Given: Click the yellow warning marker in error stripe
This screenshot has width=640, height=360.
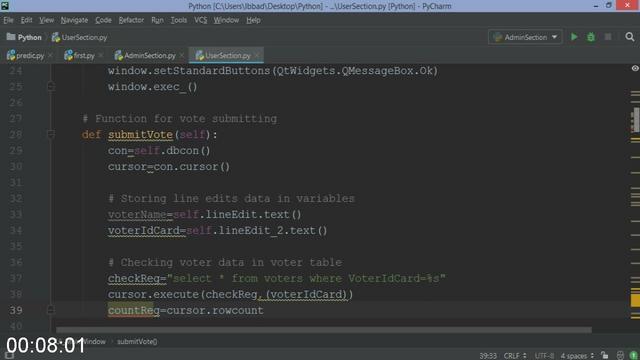Looking at the screenshot, I should coord(635,301).
